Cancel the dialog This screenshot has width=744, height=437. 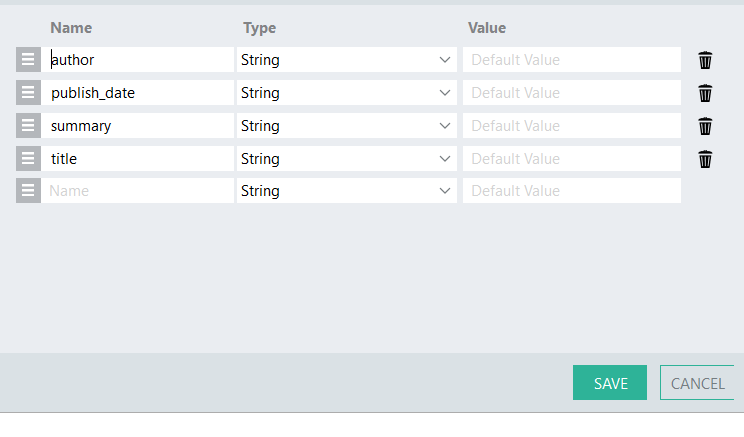(x=697, y=382)
